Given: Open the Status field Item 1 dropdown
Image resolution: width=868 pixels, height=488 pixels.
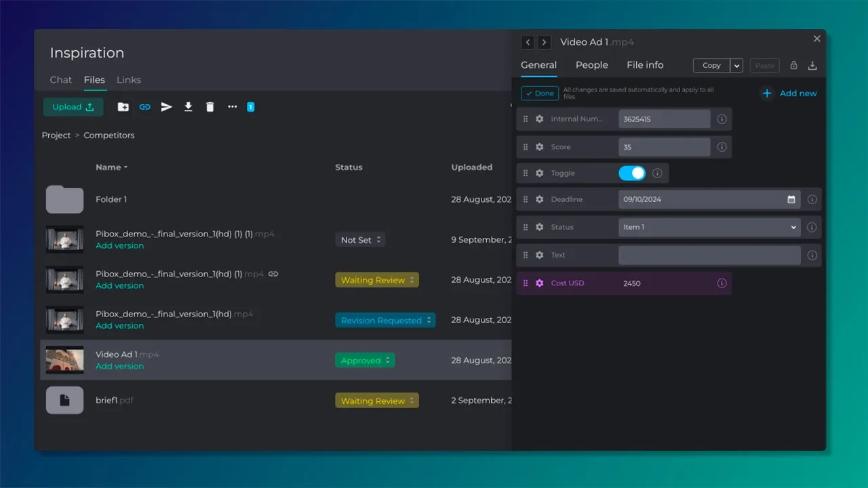Looking at the screenshot, I should [709, 227].
